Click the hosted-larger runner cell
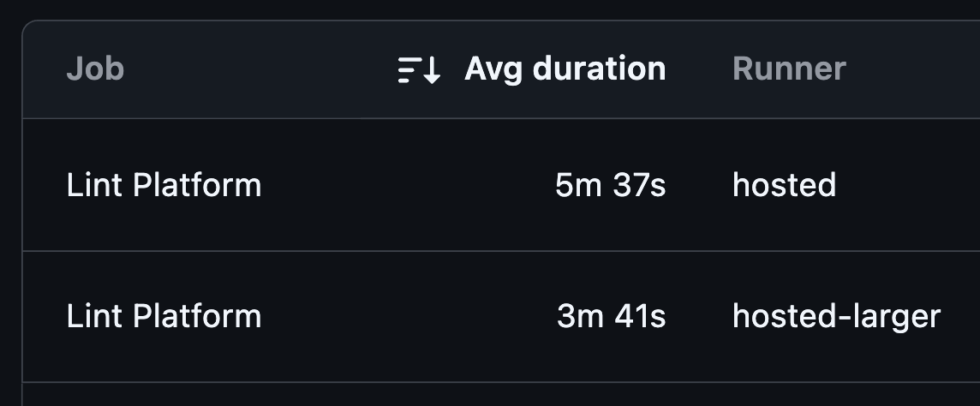Image resolution: width=980 pixels, height=406 pixels. click(x=836, y=316)
